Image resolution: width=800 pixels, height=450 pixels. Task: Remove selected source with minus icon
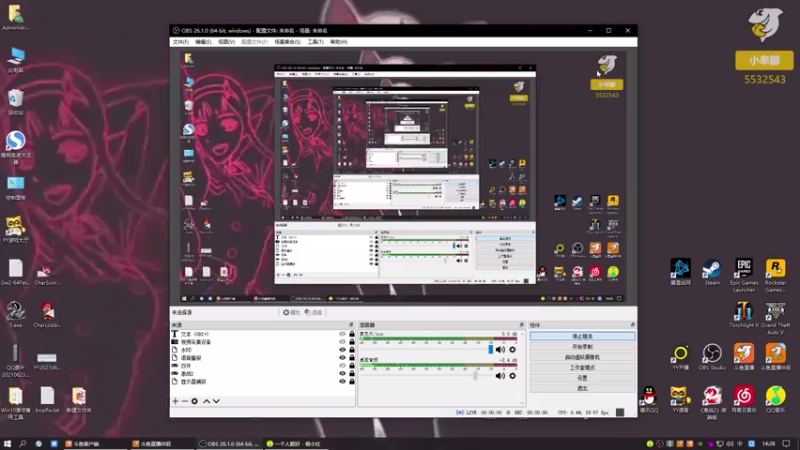click(x=185, y=401)
